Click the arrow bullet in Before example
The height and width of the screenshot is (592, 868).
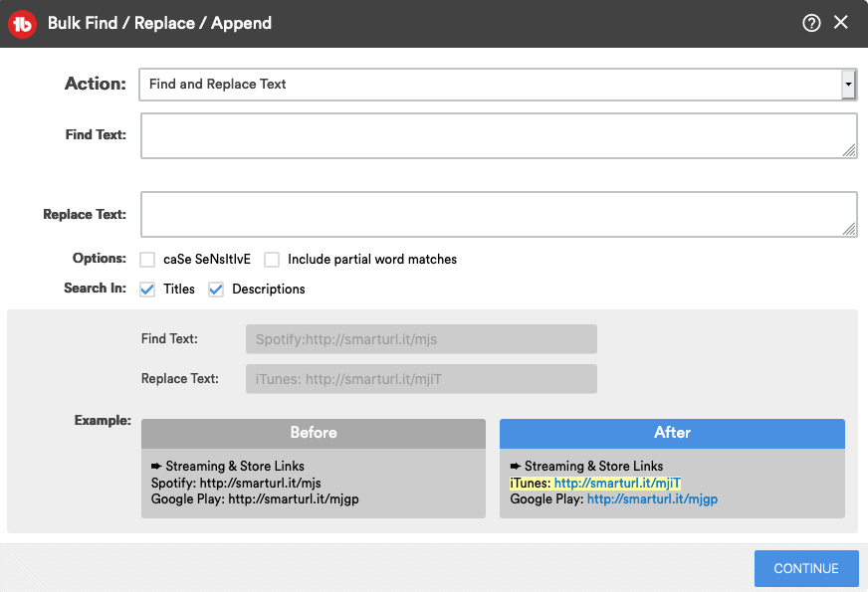[156, 467]
